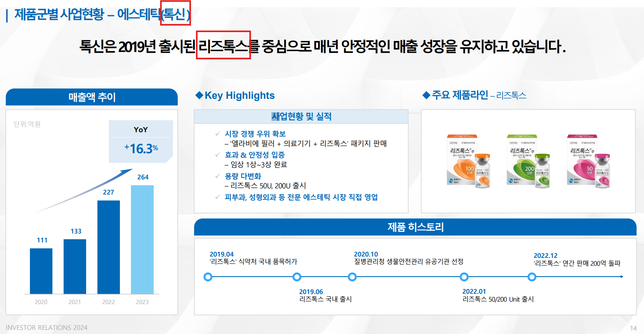Viewport: 644px width, 334px height.
Task: Click the 2021 axis label under the chart
Action: click(x=75, y=302)
